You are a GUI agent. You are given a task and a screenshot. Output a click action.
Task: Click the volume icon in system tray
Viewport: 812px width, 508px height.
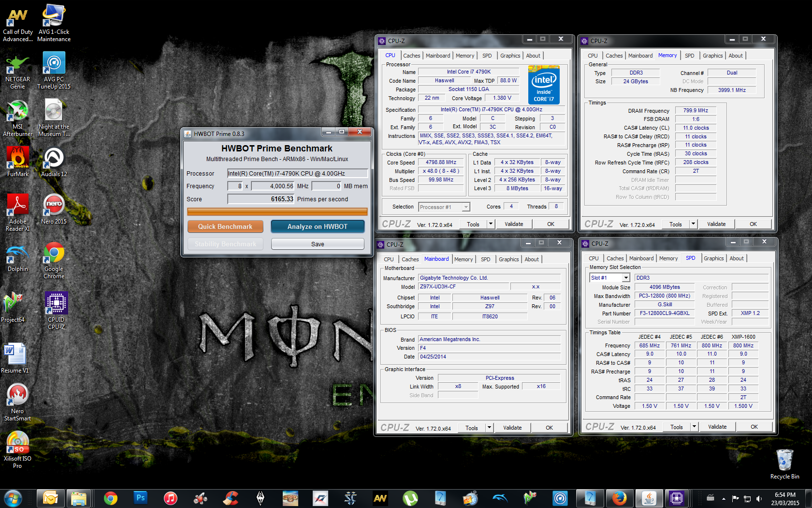pos(759,498)
